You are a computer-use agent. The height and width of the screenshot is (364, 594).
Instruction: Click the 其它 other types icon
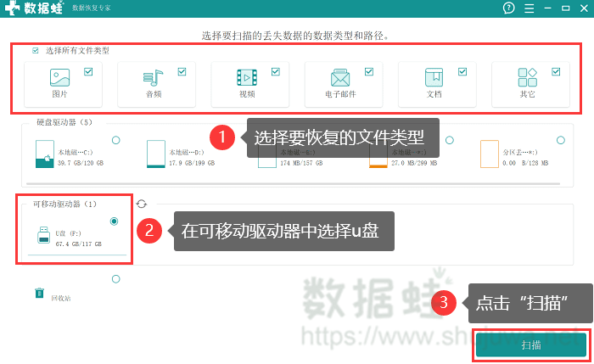(527, 77)
